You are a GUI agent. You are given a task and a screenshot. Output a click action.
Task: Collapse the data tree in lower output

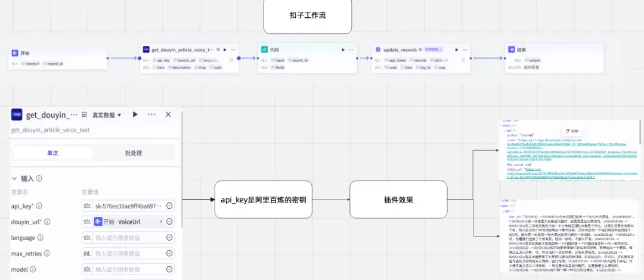pos(502,206)
